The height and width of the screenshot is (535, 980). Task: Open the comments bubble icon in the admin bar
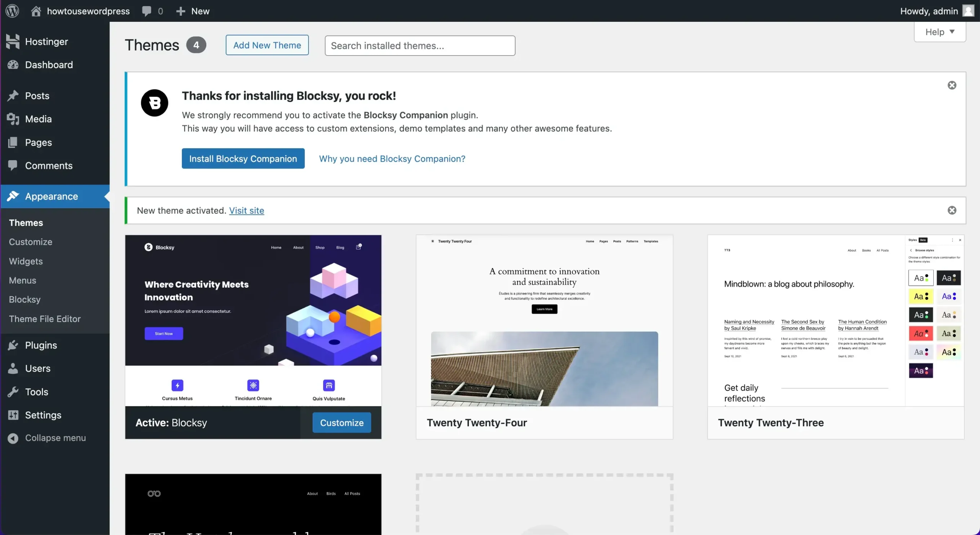tap(147, 11)
